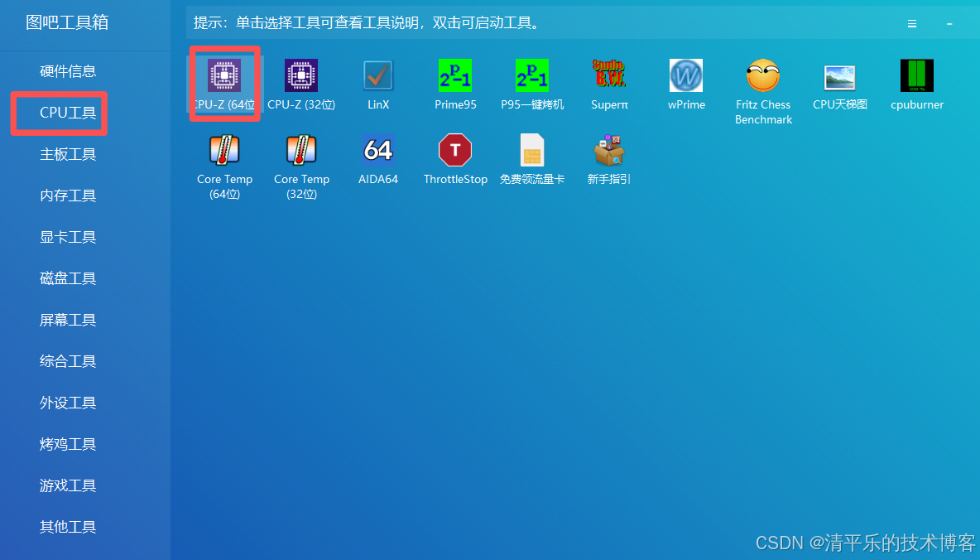The height and width of the screenshot is (560, 980).
Task: Select the 游戏工具 category
Action: (68, 485)
